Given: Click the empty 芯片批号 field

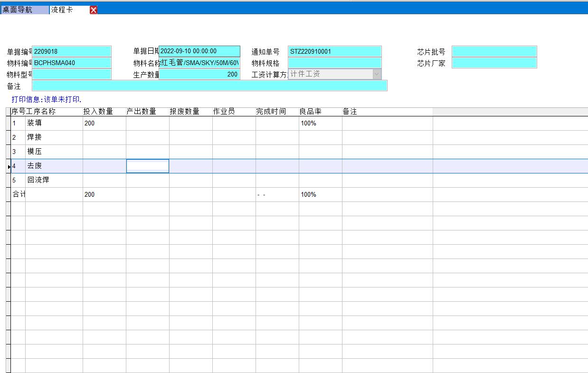Looking at the screenshot, I should point(494,51).
